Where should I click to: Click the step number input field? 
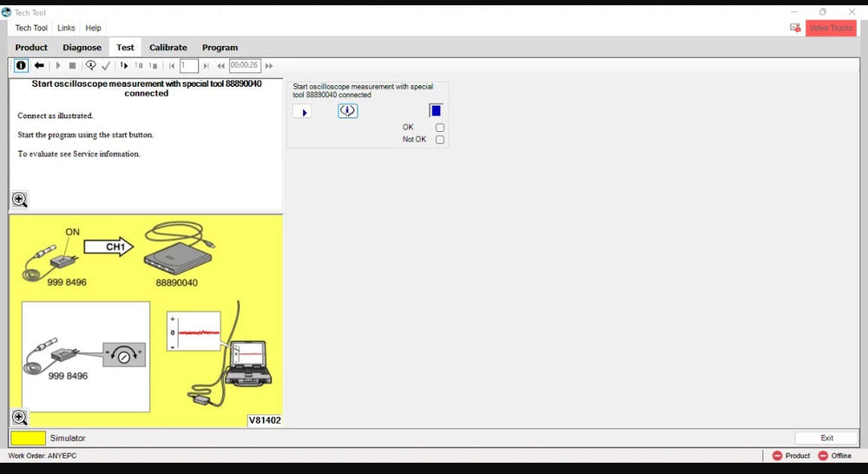[189, 65]
